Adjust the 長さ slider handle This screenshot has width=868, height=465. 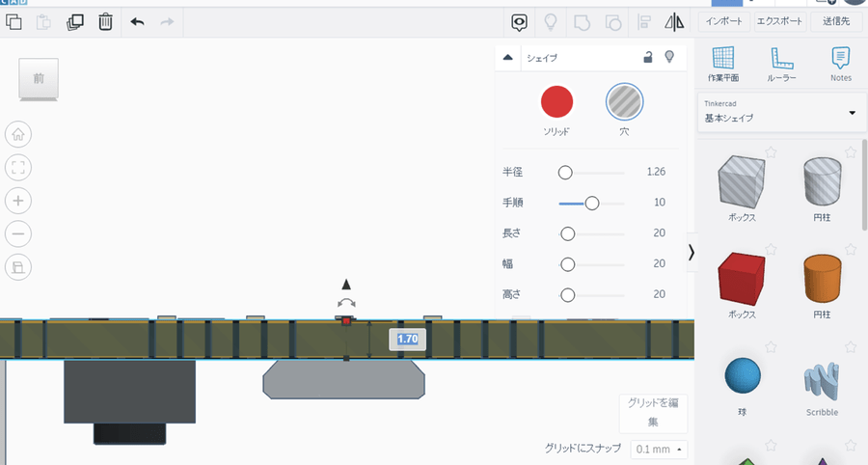567,234
